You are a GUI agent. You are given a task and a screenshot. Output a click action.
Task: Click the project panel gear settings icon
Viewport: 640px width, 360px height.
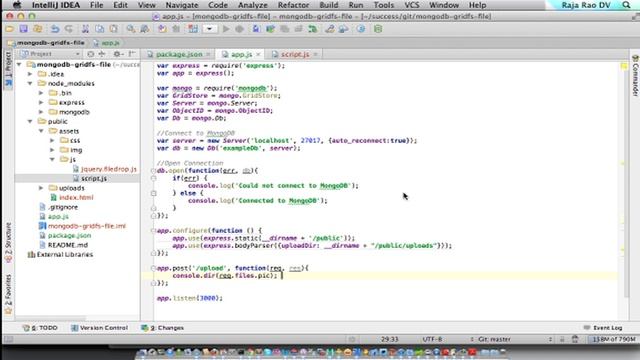(x=118, y=54)
